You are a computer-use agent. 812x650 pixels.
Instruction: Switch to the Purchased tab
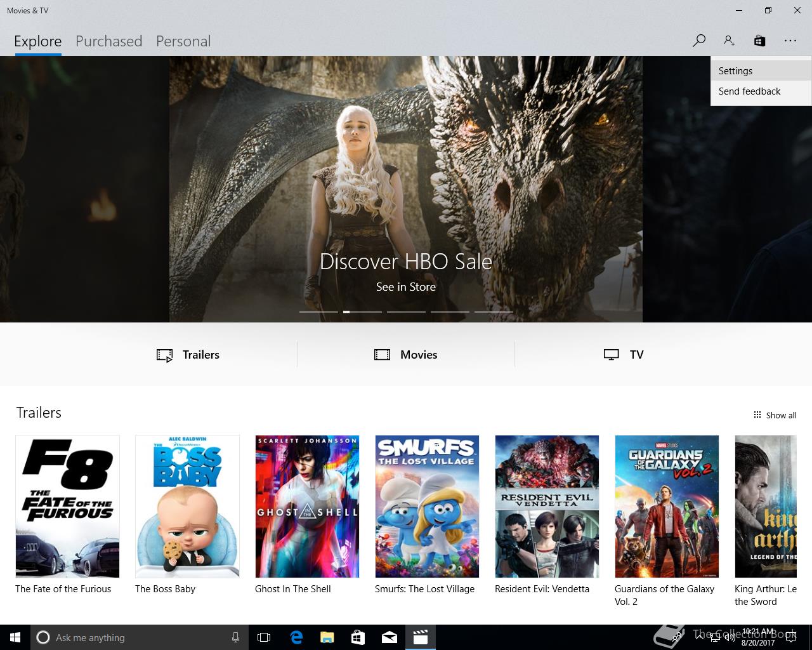[x=108, y=41]
